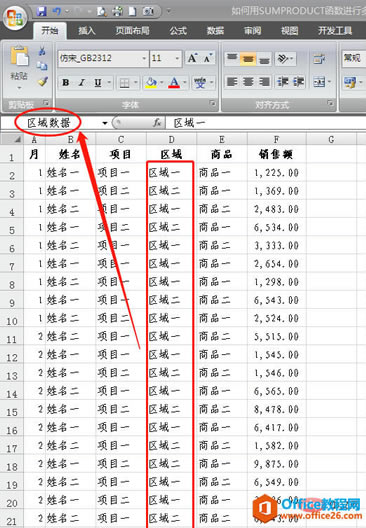366x528 pixels.
Task: Click the 文 phonetic guide icon
Action: pos(200,82)
